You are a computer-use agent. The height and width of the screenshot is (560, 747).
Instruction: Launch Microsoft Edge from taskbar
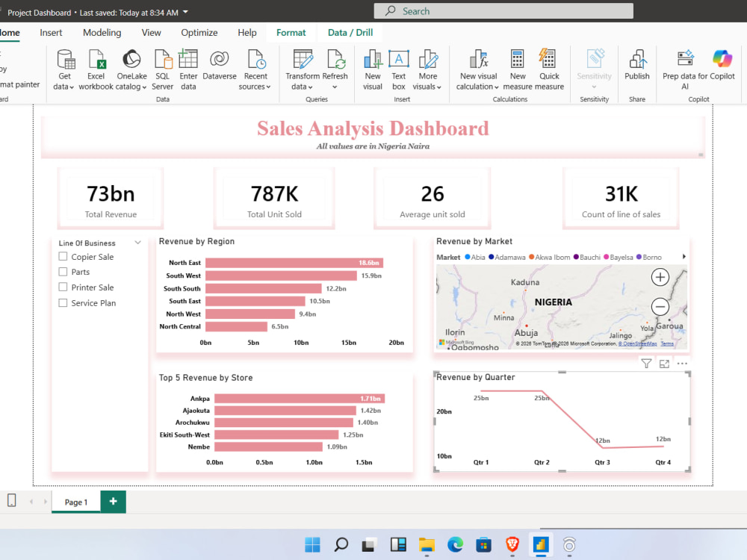455,544
